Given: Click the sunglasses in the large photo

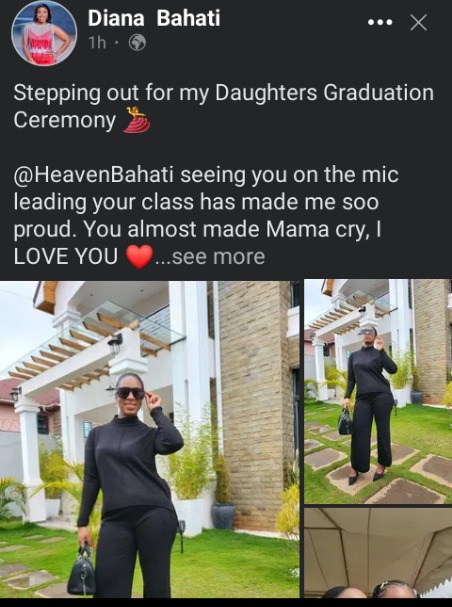Looking at the screenshot, I should coord(130,393).
